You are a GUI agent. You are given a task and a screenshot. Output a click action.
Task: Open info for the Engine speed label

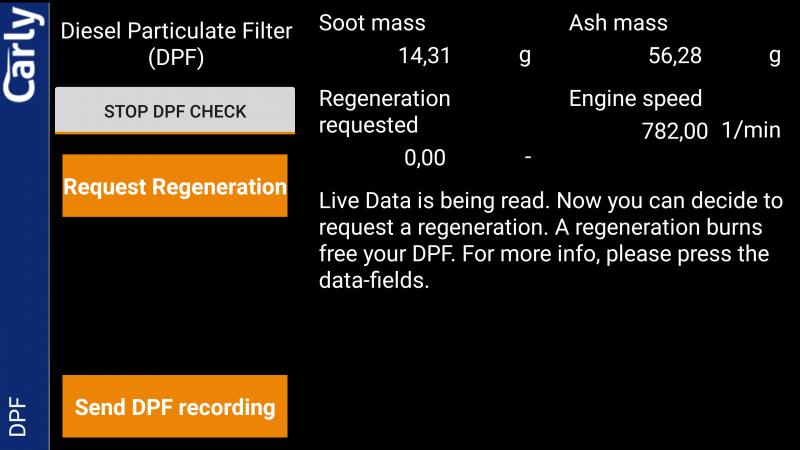[x=635, y=98]
